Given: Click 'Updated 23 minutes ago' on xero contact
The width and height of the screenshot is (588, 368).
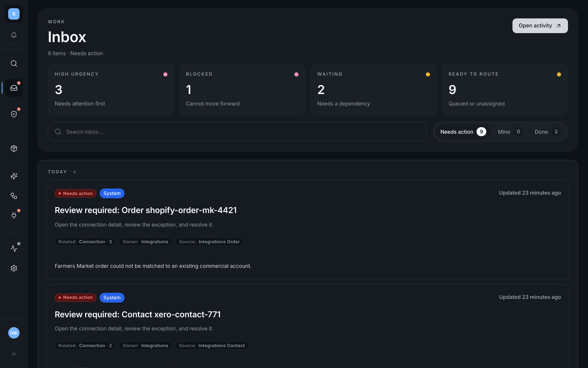Looking at the screenshot, I should click(530, 297).
